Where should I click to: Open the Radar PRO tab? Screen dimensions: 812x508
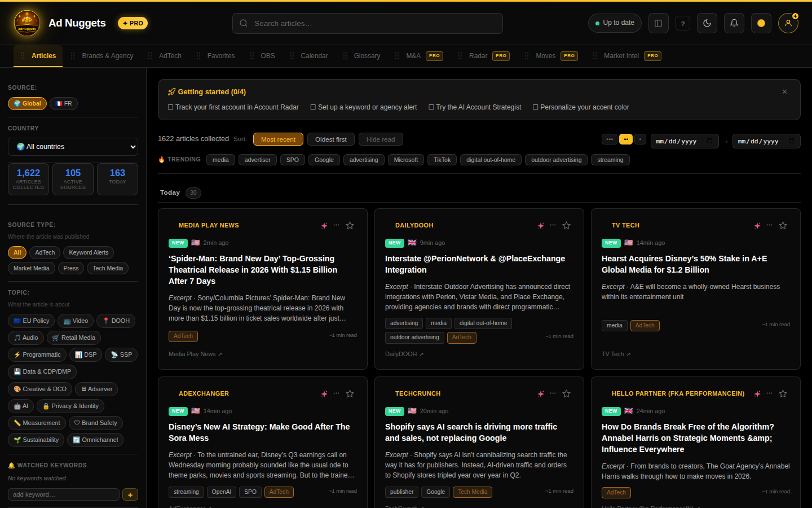point(483,56)
